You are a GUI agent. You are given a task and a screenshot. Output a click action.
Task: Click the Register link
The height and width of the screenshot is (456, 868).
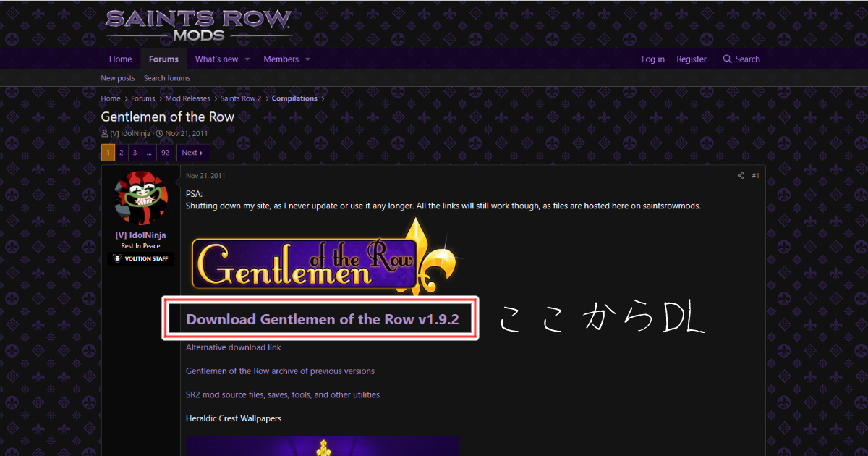click(692, 59)
